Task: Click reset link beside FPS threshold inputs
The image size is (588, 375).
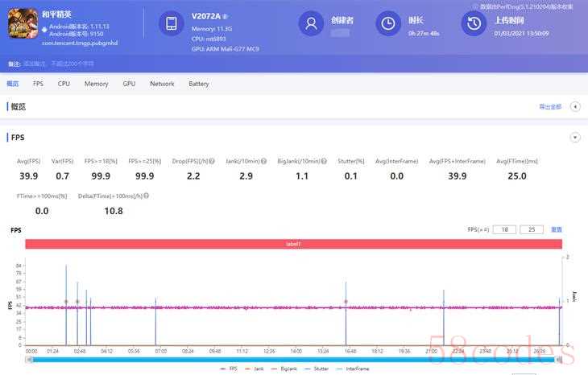Action: pos(556,229)
